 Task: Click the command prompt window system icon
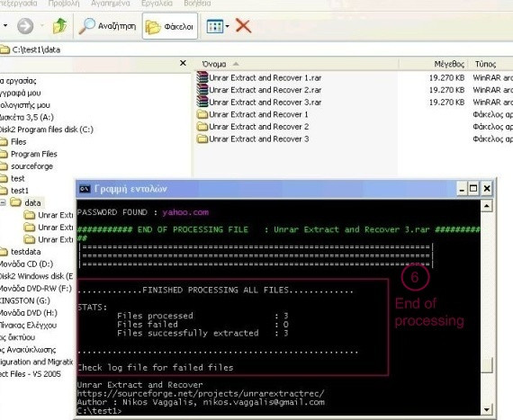tap(85, 189)
